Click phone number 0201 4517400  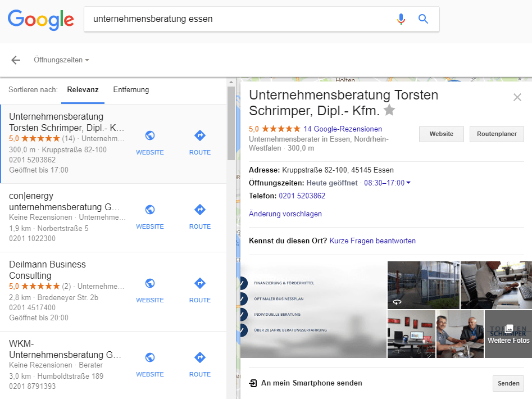click(32, 308)
